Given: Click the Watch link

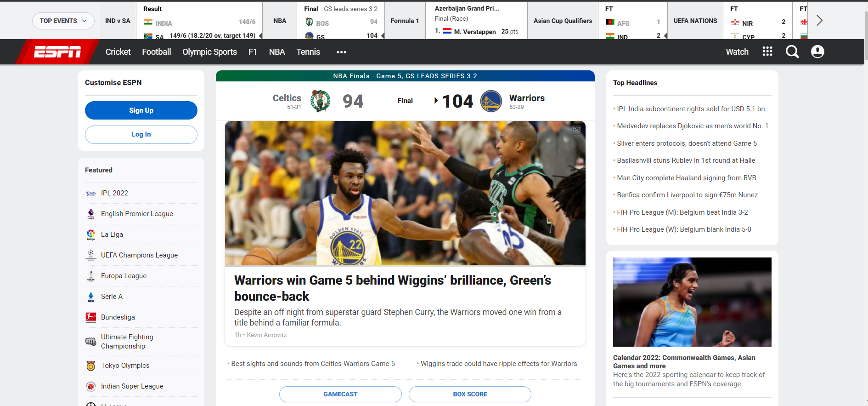Looking at the screenshot, I should point(737,52).
